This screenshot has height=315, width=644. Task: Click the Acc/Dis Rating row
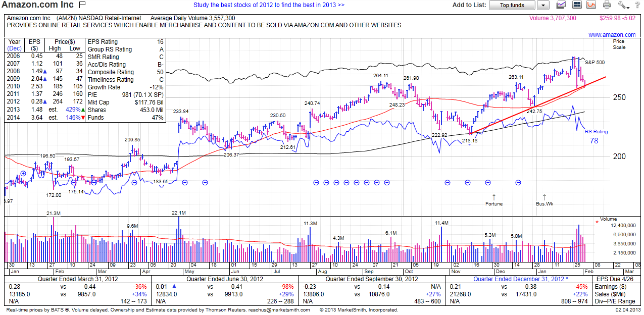[126, 65]
